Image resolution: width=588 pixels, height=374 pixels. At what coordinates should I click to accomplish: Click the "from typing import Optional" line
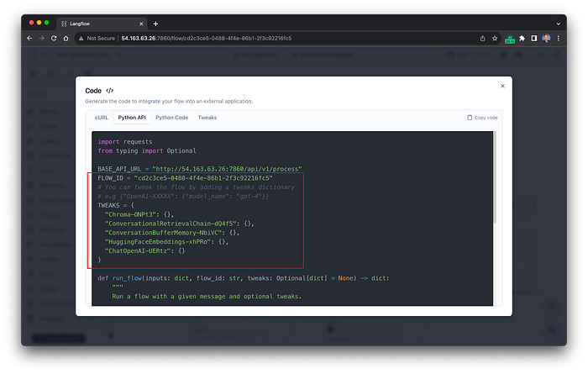coord(147,150)
